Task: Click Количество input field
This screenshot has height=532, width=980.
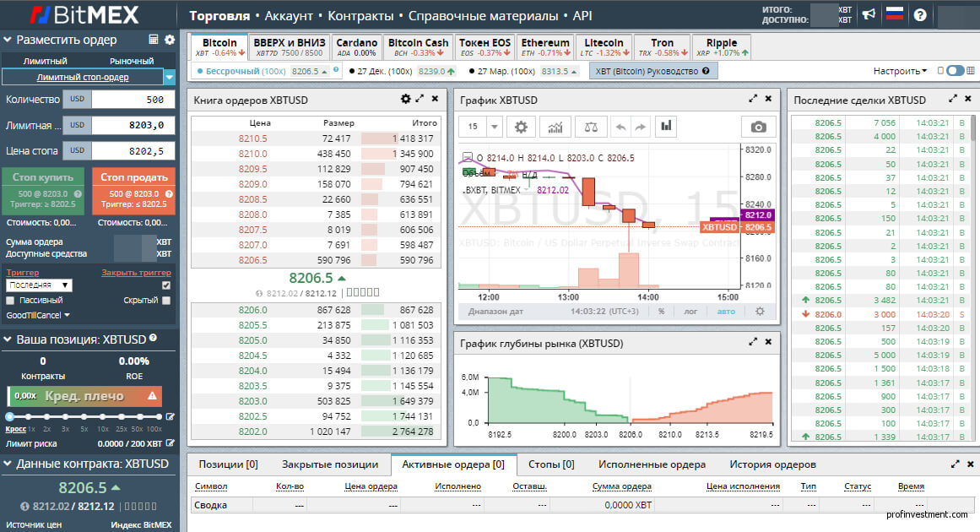Action: click(x=133, y=100)
